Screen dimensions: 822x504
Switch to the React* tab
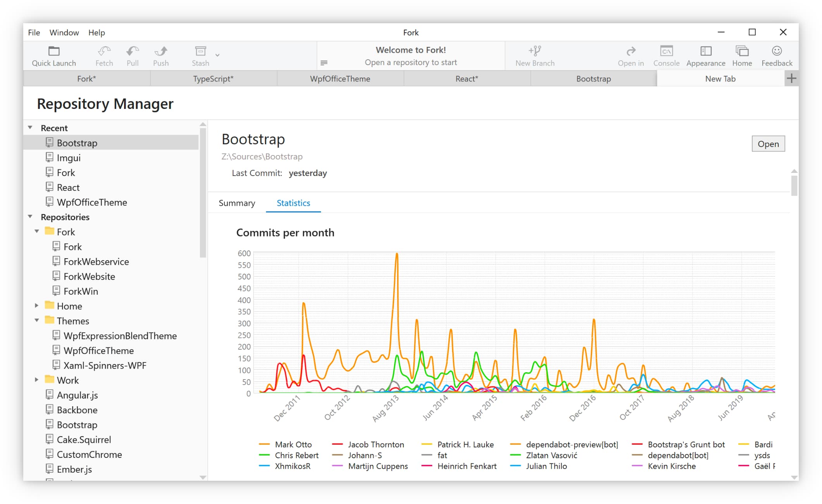point(467,79)
